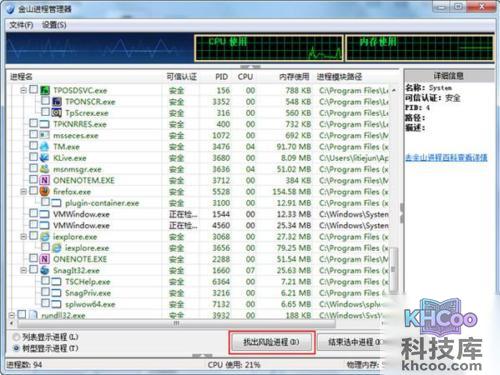Click the IE icon of iexplore.exe PID 3068
Image resolution: width=500 pixels, height=375 pixels.
point(45,237)
